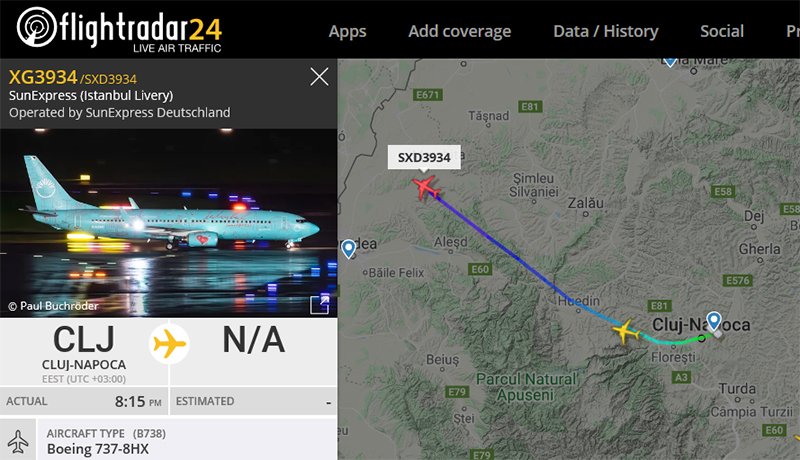Click the aircraft type airplane icon
The height and width of the screenshot is (460, 800).
pyautogui.click(x=18, y=441)
